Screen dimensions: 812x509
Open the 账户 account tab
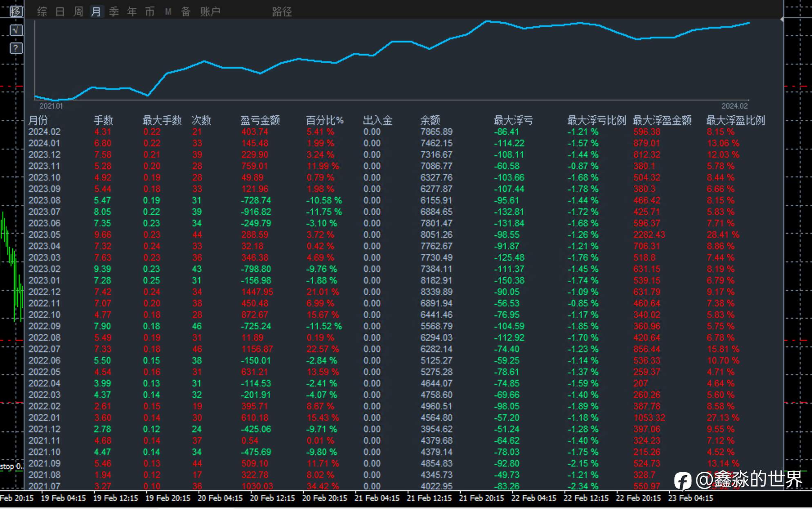(210, 11)
